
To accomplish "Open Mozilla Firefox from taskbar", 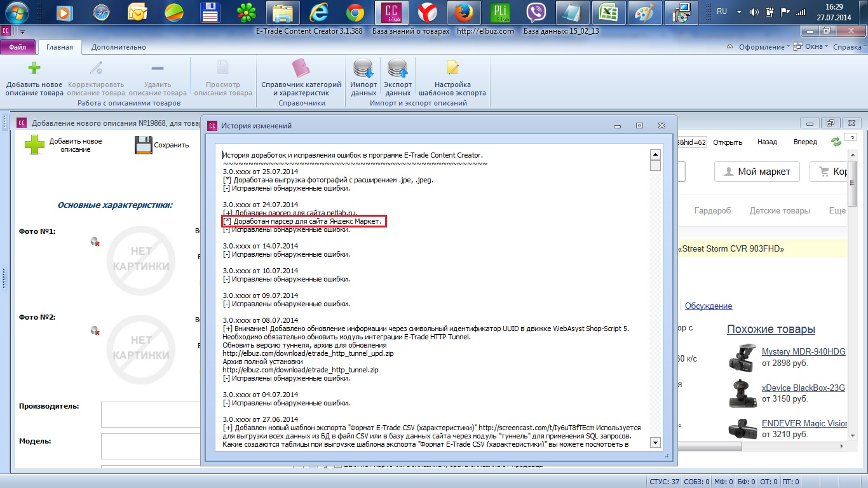I will (465, 12).
